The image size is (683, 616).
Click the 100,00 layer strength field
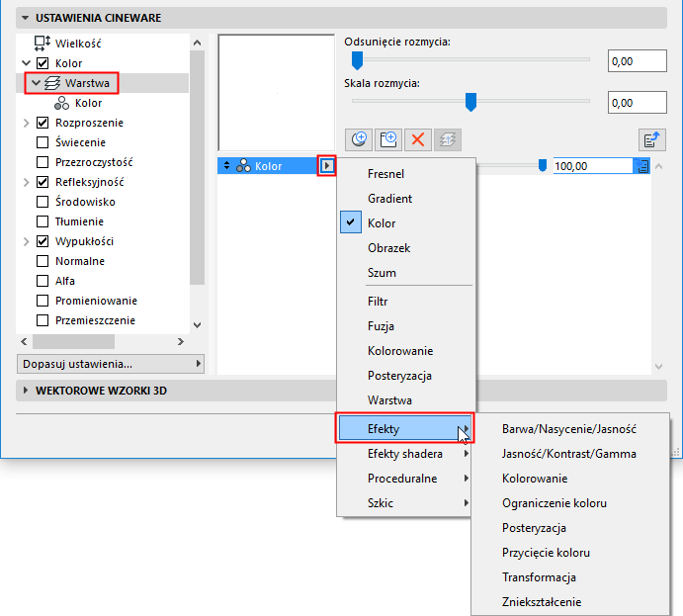click(593, 166)
